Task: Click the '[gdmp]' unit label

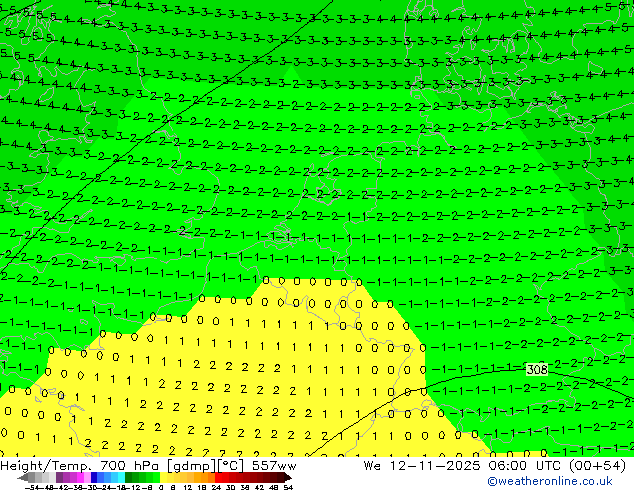Action: [x=192, y=466]
